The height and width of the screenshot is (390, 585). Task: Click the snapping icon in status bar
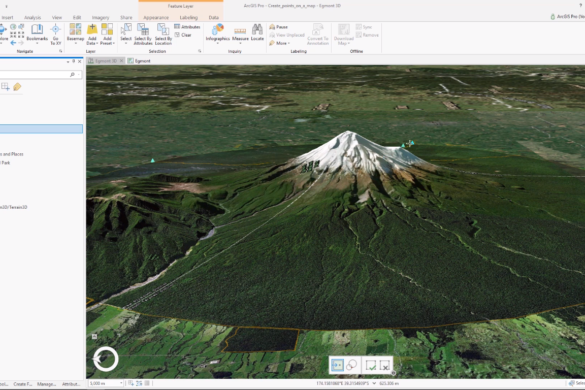[131, 383]
